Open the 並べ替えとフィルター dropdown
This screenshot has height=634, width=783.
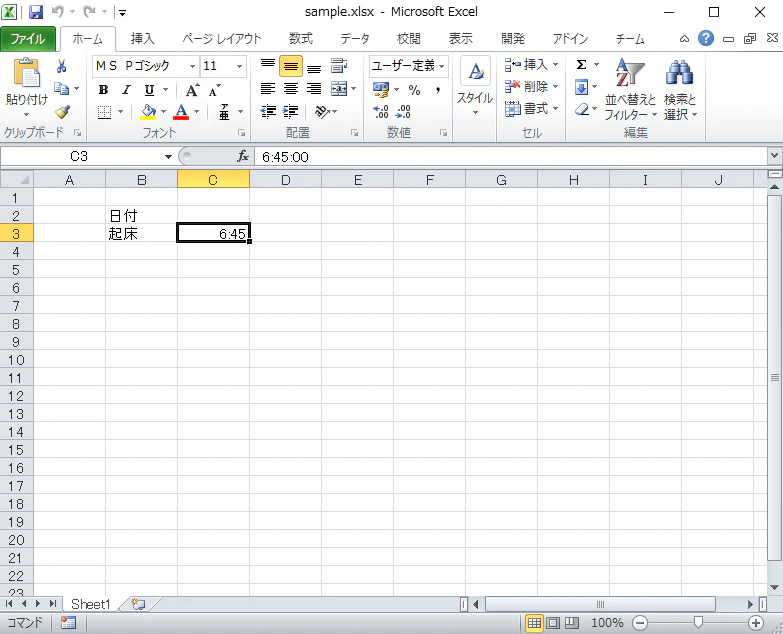click(630, 90)
